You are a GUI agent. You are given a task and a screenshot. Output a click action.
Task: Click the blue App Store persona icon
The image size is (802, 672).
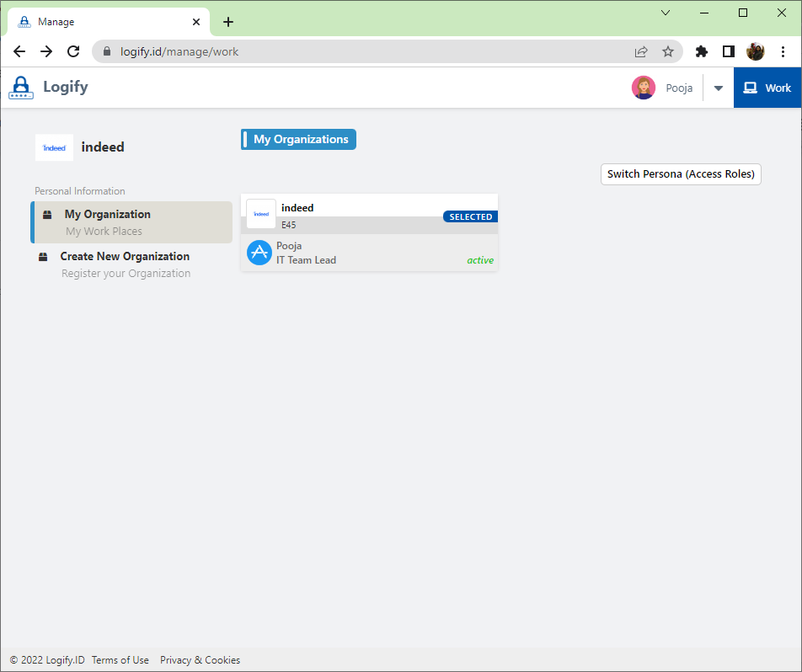pos(259,253)
